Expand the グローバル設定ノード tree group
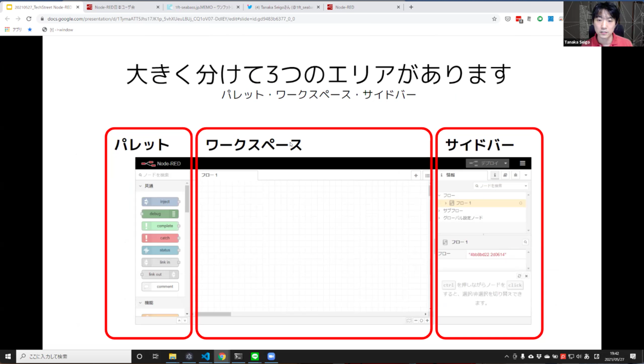The image size is (644, 364). coord(440,218)
